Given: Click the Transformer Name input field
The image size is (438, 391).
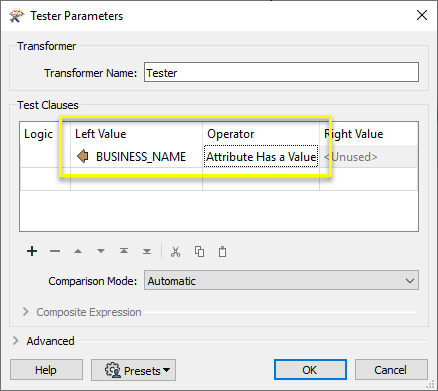Looking at the screenshot, I should click(281, 72).
